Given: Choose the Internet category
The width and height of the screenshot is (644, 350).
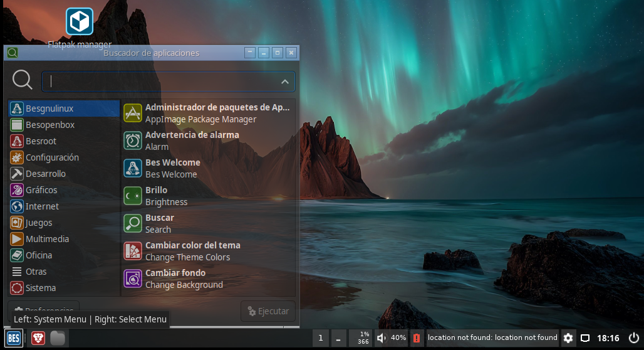Looking at the screenshot, I should [x=64, y=206].
